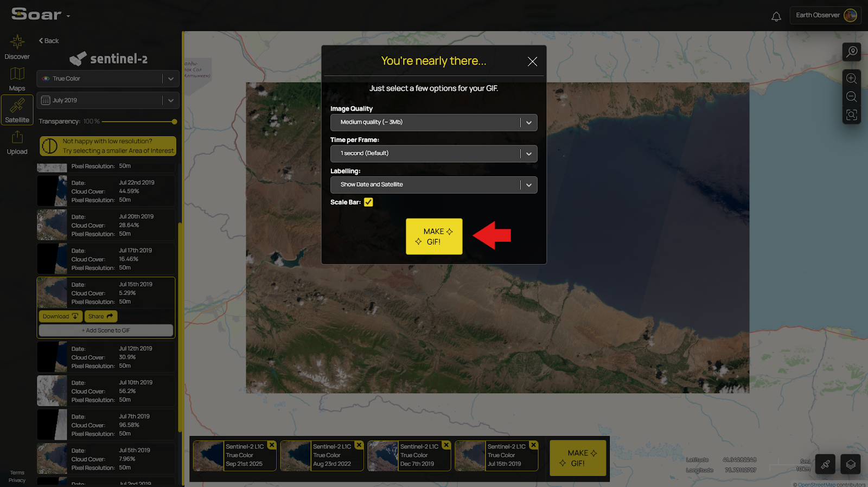Select the Satellite sidebar icon
The width and height of the screenshot is (868, 487).
[x=17, y=110]
